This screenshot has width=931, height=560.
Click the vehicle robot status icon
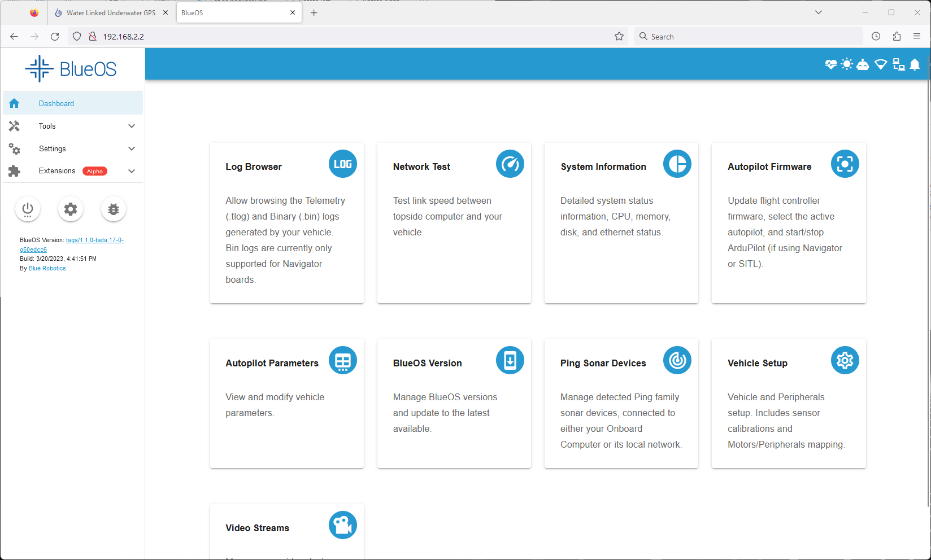click(863, 64)
